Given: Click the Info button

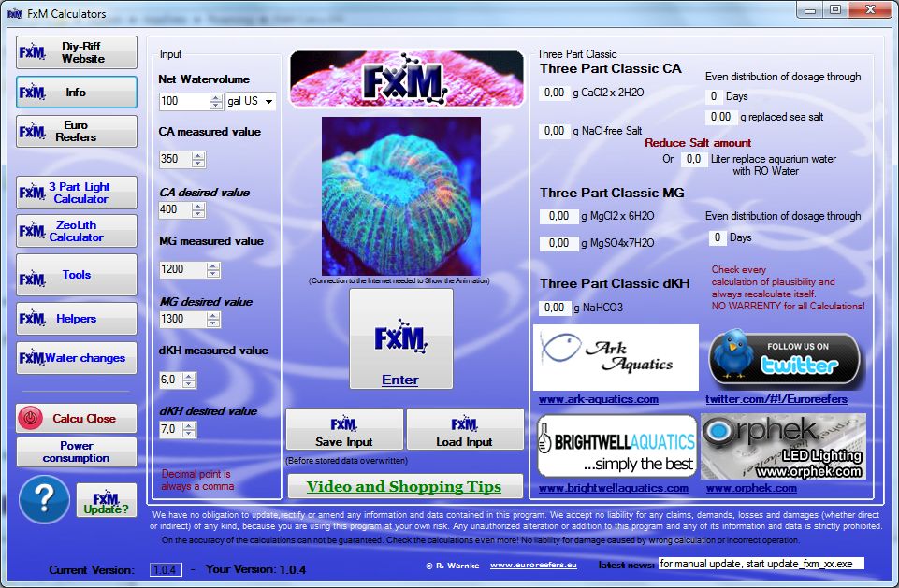Looking at the screenshot, I should (x=77, y=92).
